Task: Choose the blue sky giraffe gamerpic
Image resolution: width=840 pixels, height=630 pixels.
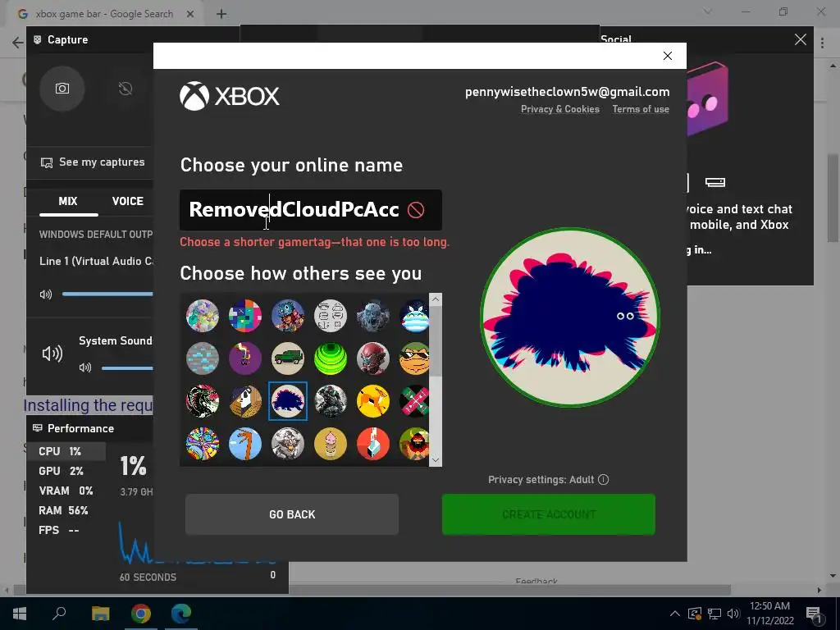Action: coord(245,444)
